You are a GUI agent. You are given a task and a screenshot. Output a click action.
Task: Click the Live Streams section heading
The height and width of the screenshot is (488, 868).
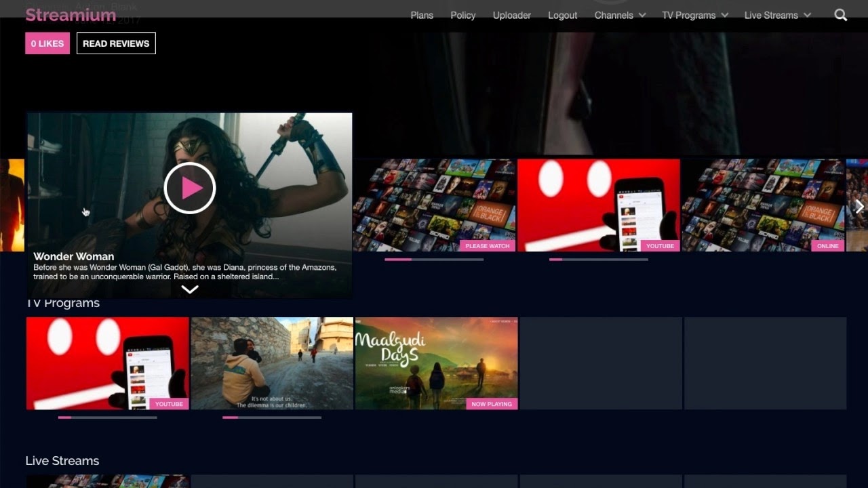click(x=62, y=461)
